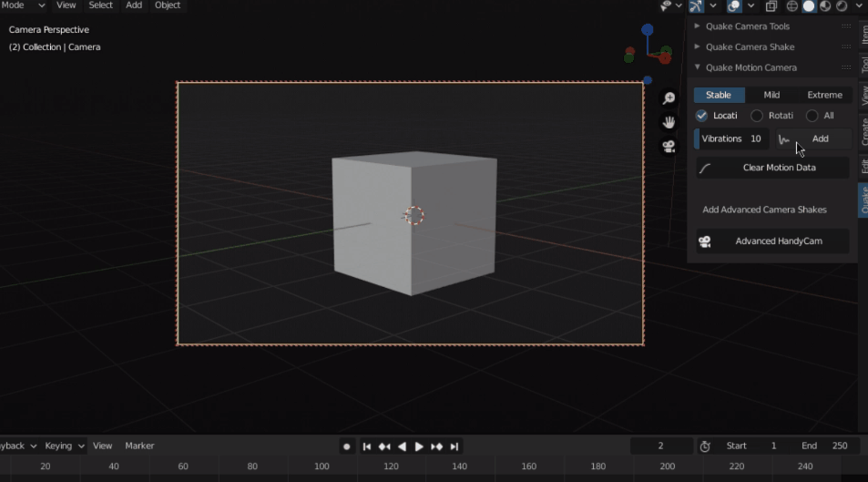Select the All radio option
This screenshot has width=868, height=482.
(x=812, y=116)
